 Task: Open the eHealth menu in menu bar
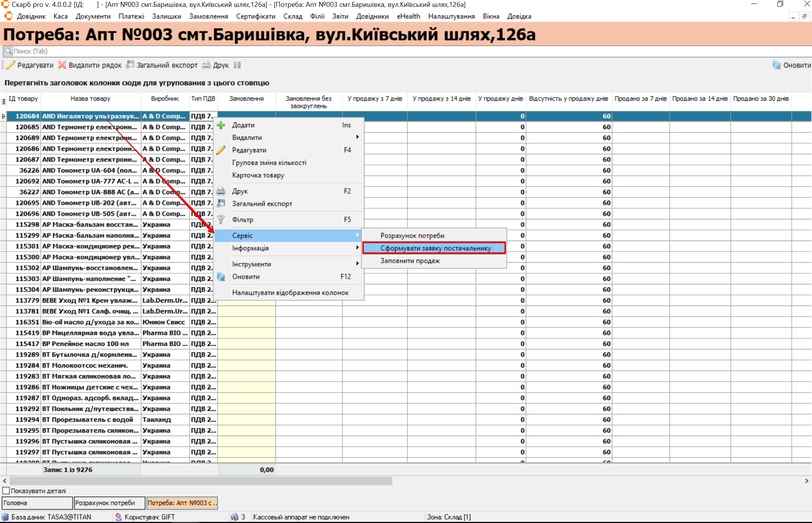click(x=408, y=16)
